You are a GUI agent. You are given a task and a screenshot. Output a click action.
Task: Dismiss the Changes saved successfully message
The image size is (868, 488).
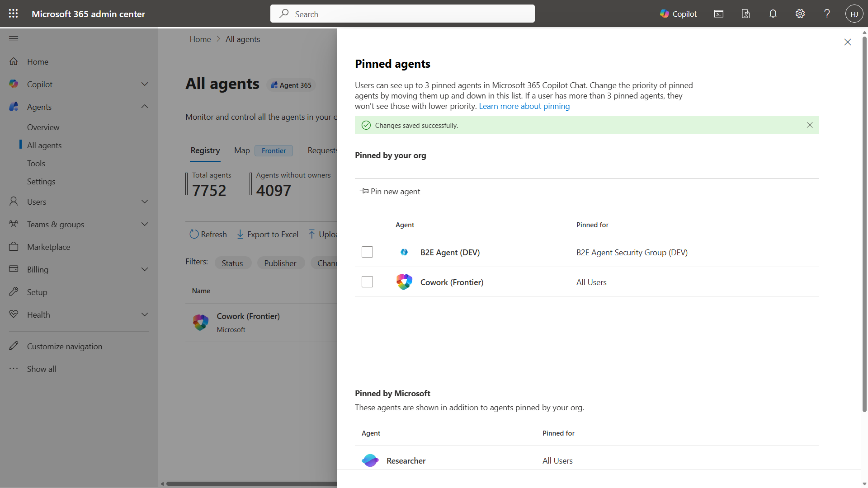(x=810, y=125)
